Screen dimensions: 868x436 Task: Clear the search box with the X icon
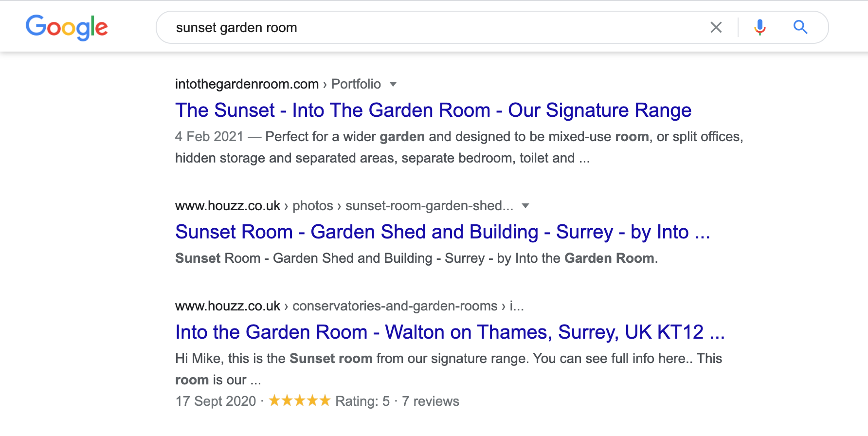point(716,27)
